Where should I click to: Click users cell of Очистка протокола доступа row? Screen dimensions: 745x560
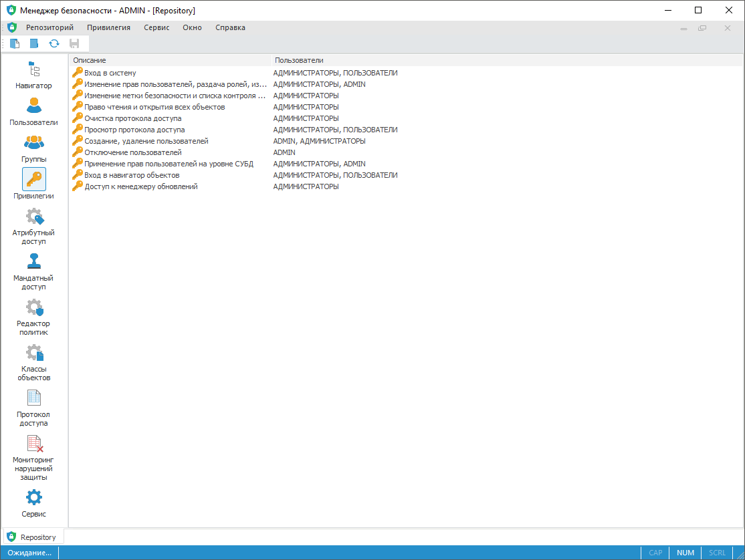[x=306, y=119]
